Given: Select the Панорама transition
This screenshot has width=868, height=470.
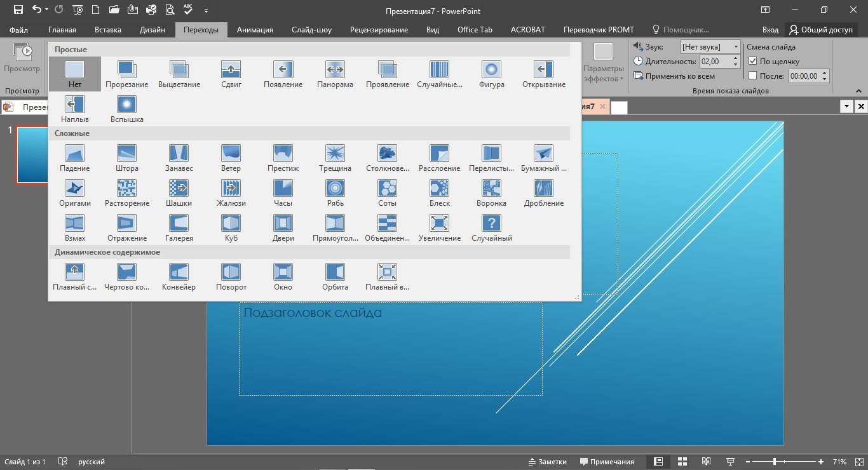Looking at the screenshot, I should [x=336, y=74].
